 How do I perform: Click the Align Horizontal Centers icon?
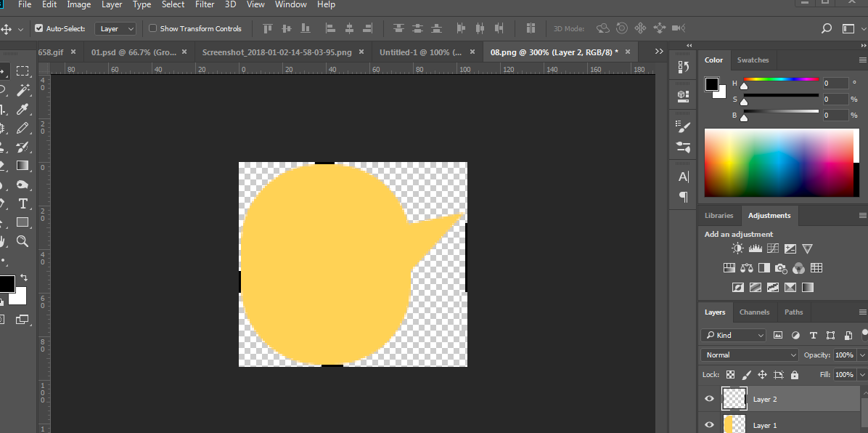[349, 28]
